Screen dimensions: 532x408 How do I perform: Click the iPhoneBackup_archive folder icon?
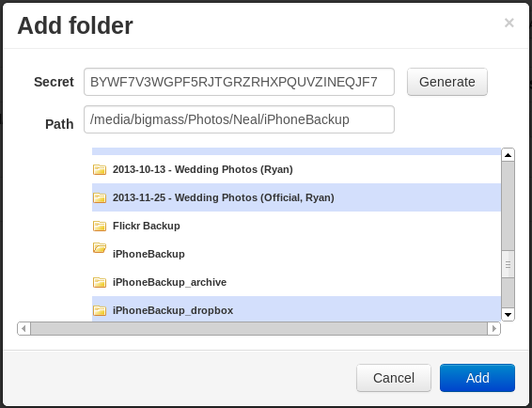[100, 282]
